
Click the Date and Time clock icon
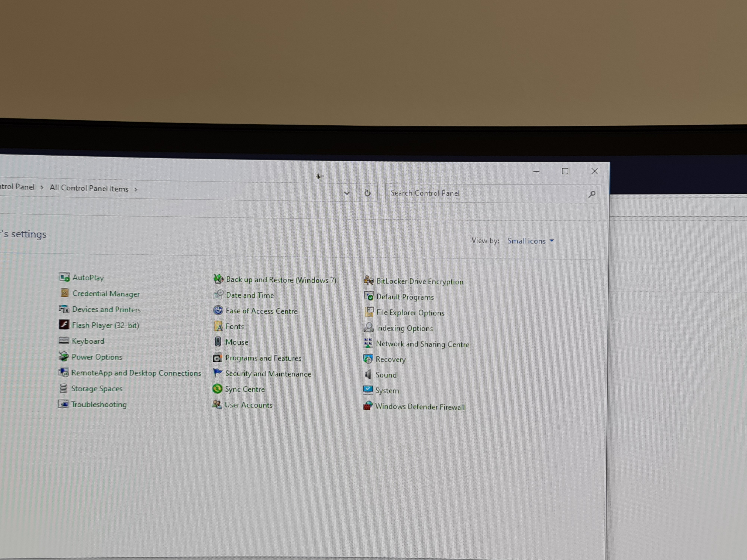[x=218, y=295]
